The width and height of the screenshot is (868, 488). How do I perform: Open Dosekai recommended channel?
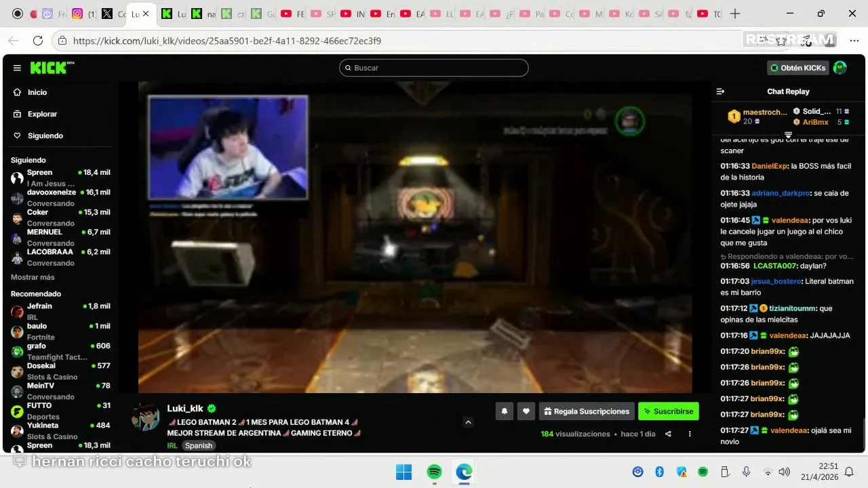60,371
